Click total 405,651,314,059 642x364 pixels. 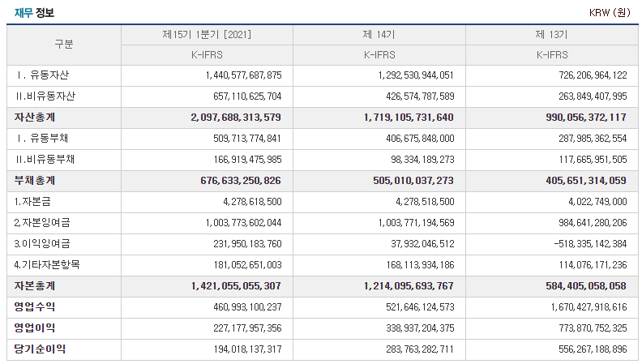pos(586,181)
